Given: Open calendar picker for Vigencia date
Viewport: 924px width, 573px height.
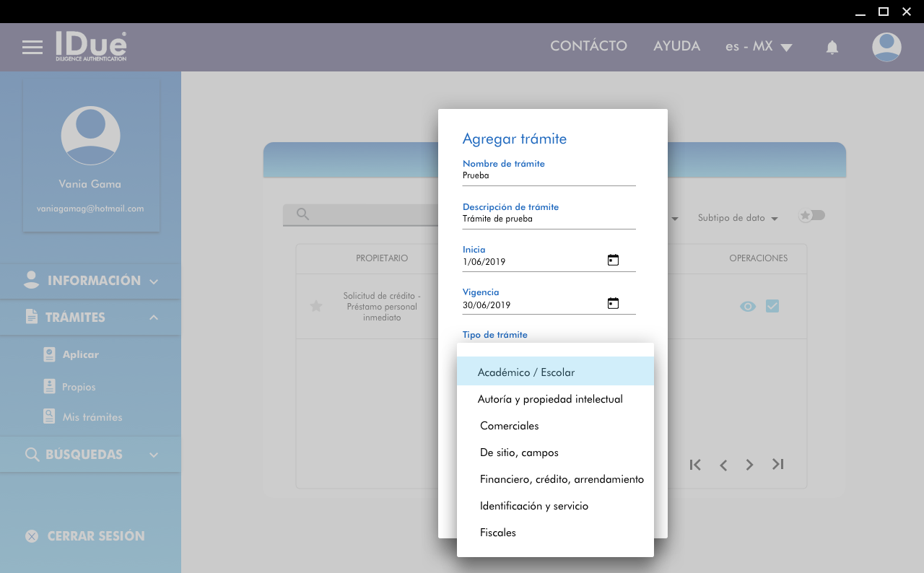Looking at the screenshot, I should coord(613,304).
